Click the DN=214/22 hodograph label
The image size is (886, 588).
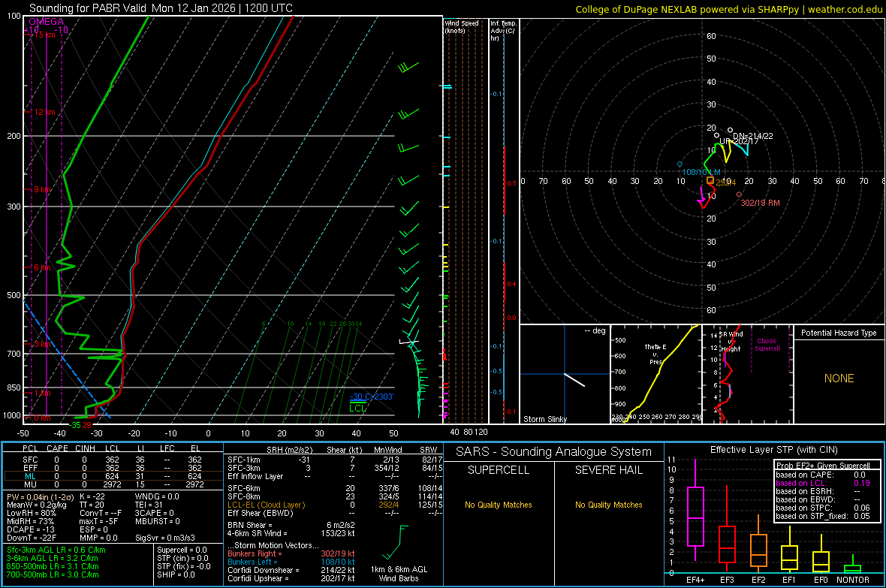(752, 136)
